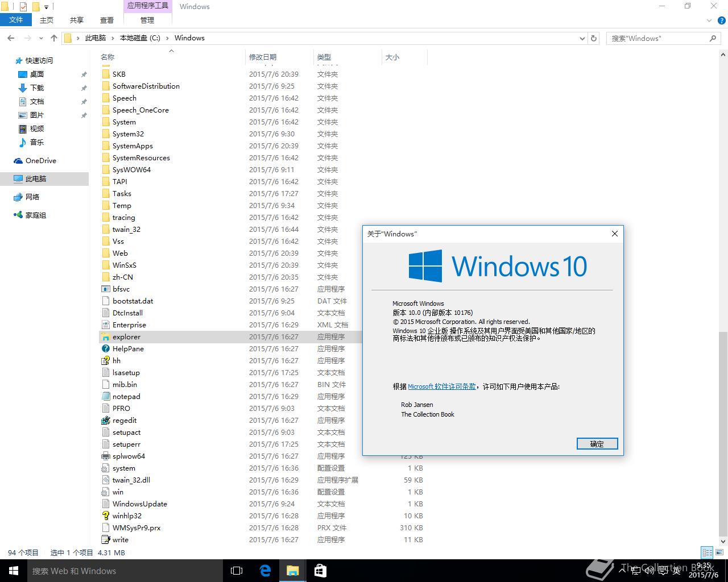Switch to the 共享 ribbon tab
This screenshot has height=582, width=728.
[x=77, y=20]
